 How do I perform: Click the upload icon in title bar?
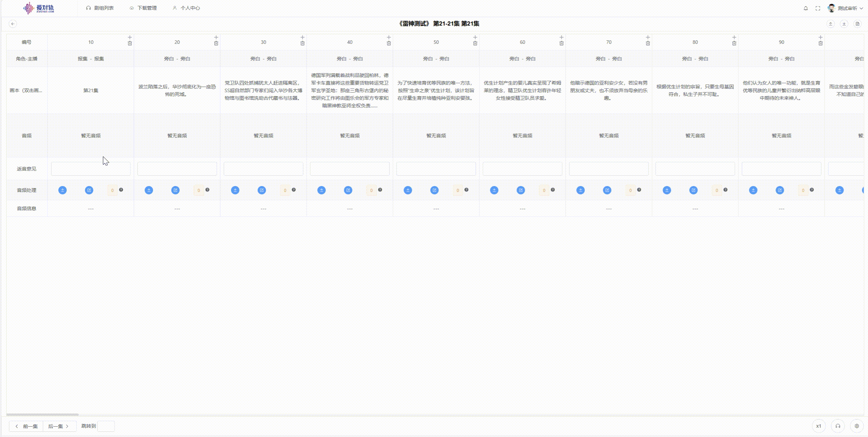(831, 24)
